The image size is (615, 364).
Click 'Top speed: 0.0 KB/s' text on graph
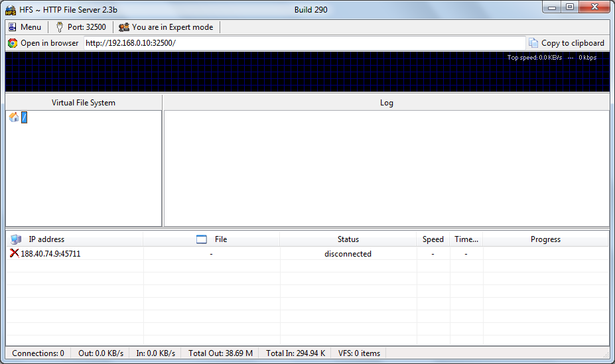535,58
